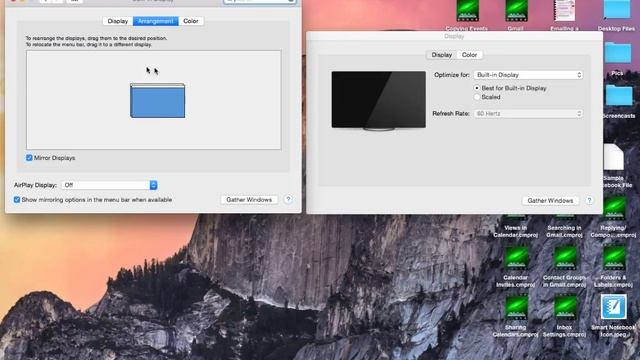The width and height of the screenshot is (640, 360).
Task: Open the Optimize for dropdown
Action: [x=528, y=75]
